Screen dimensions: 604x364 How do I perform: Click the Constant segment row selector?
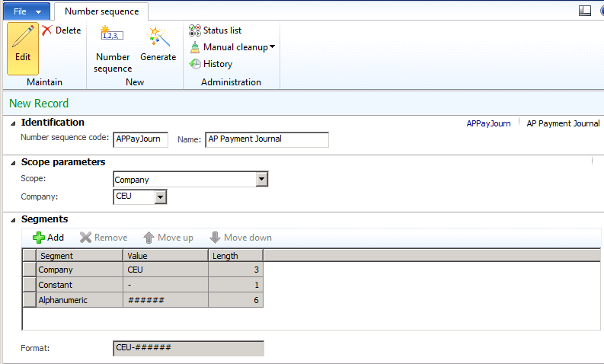point(30,285)
